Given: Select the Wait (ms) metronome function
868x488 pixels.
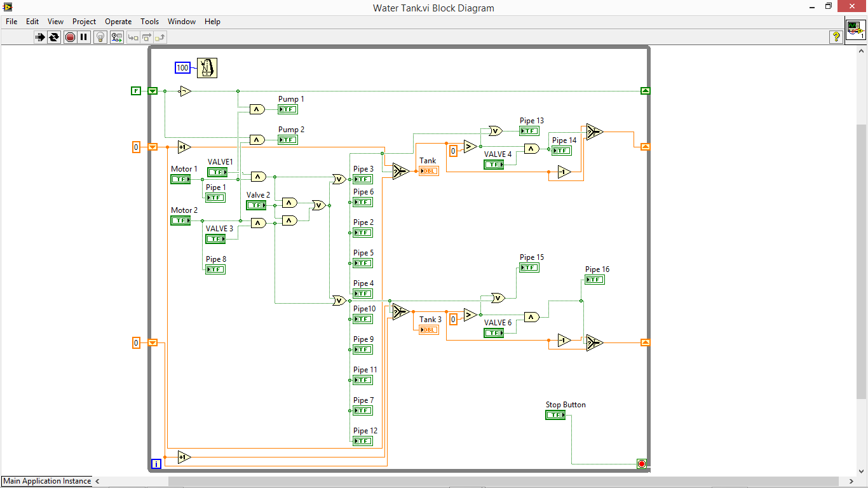Looking at the screenshot, I should (x=207, y=67).
